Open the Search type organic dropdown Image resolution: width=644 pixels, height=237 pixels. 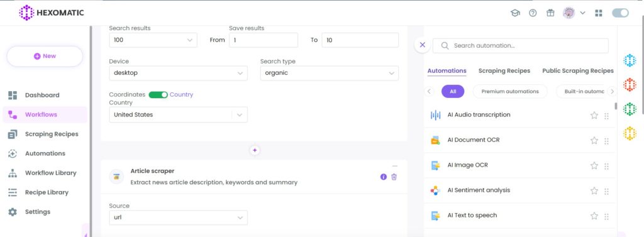pyautogui.click(x=330, y=73)
